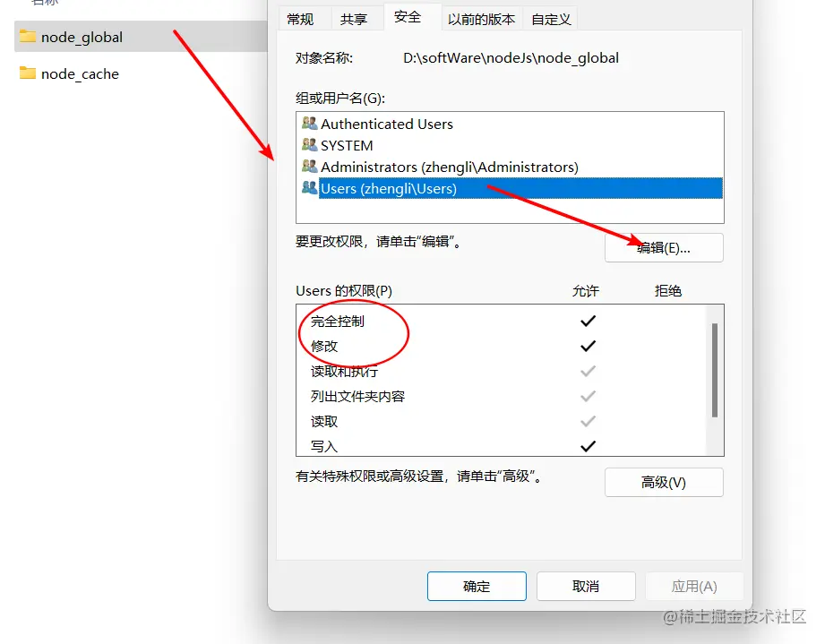Screen dimensions: 825x644
Task: Confirm with the 确定 button
Action: [x=477, y=586]
